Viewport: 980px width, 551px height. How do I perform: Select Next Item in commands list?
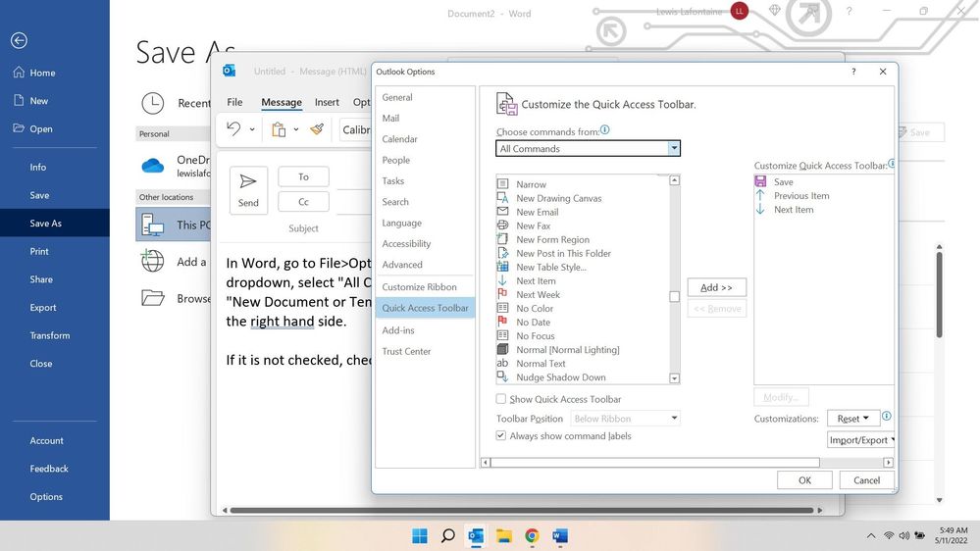coord(536,280)
